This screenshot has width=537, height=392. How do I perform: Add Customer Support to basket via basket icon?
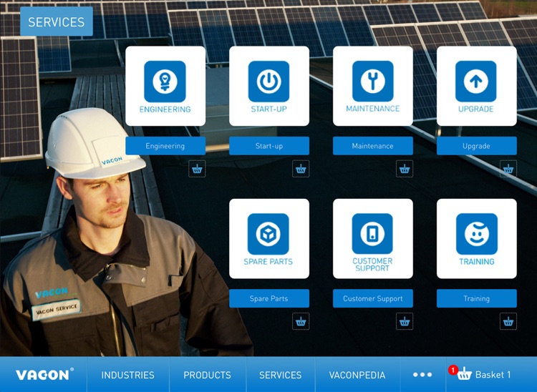point(405,321)
